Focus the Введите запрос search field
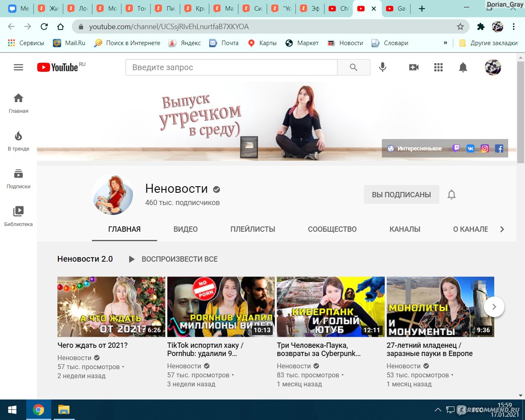Image resolution: width=525 pixels, height=420 pixels. click(231, 67)
